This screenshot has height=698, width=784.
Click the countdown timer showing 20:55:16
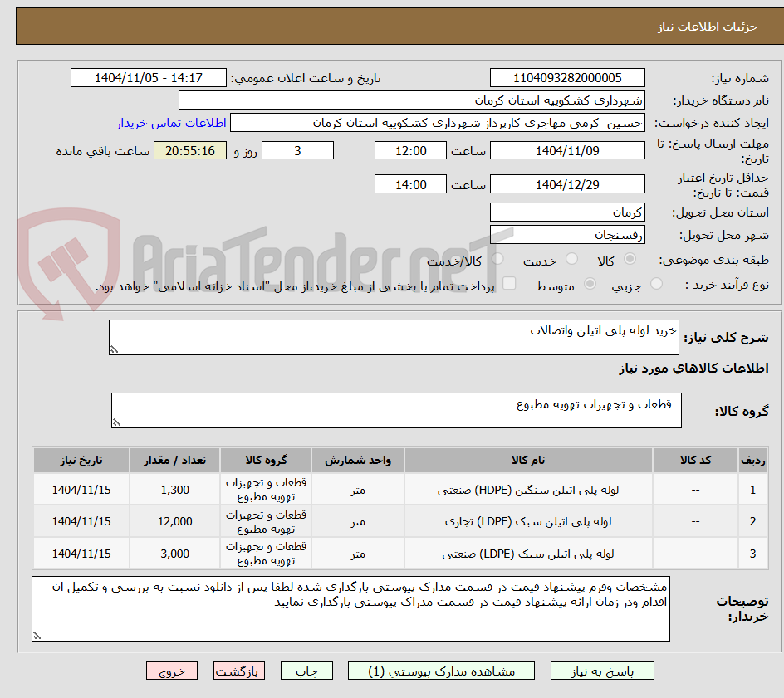point(189,150)
